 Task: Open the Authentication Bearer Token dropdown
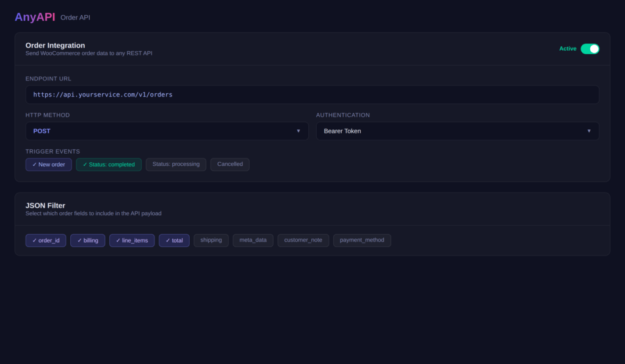point(457,131)
